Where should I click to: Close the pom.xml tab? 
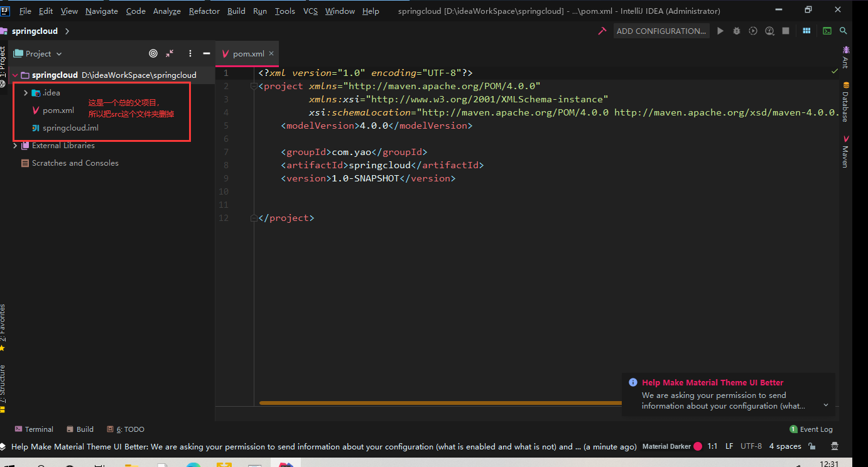pyautogui.click(x=271, y=54)
